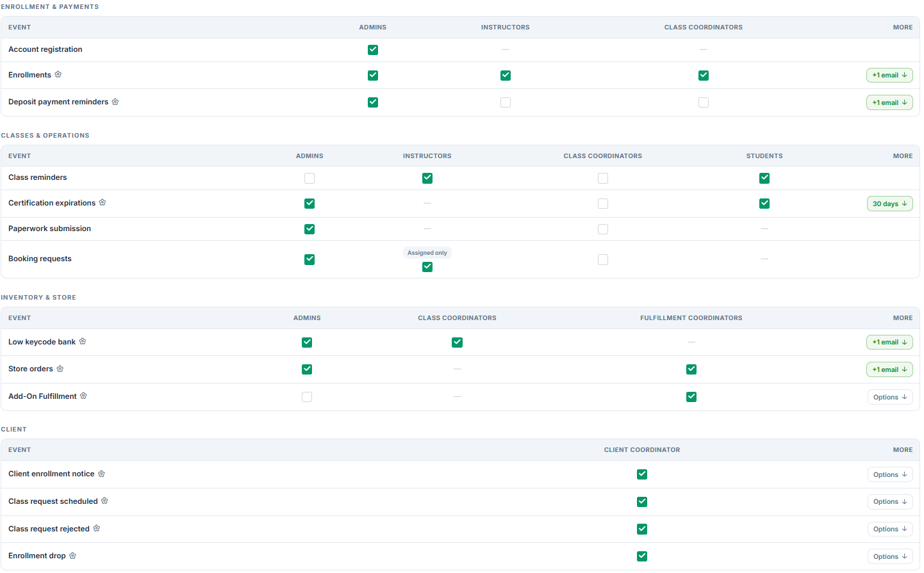Click the badge icon beside Class request scheduled
This screenshot has height=573, width=924.
[x=104, y=501]
